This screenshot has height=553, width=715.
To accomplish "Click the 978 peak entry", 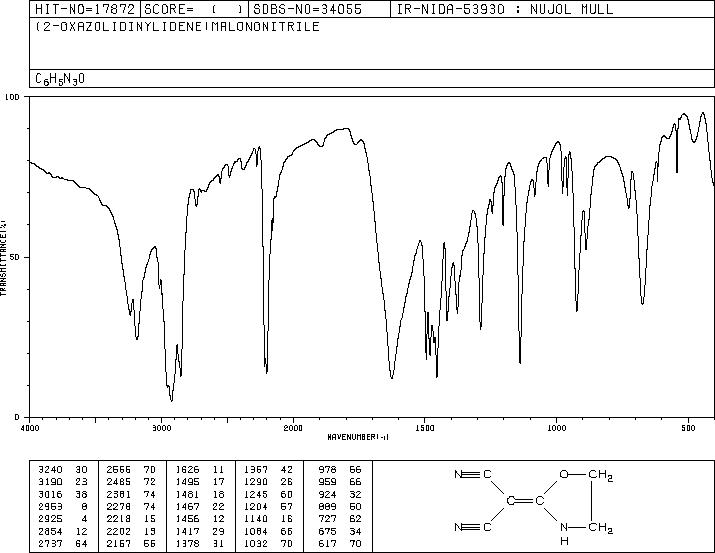I will tap(340, 469).
